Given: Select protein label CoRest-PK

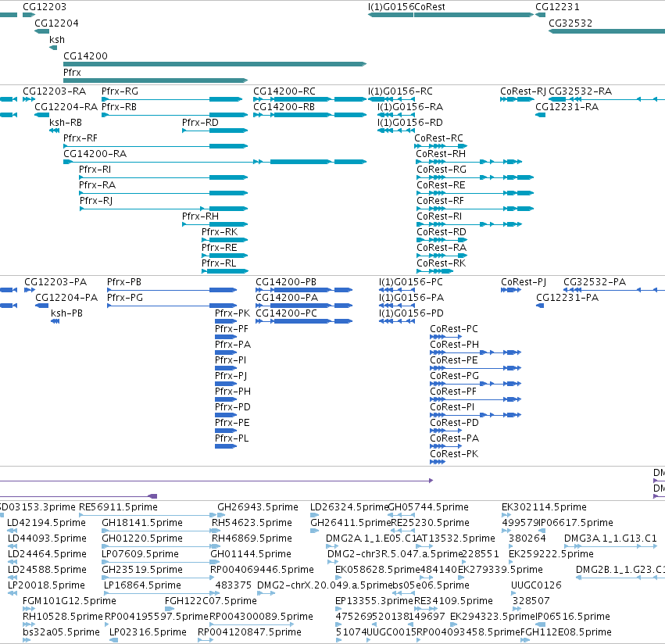Looking at the screenshot, I should click(x=454, y=454).
